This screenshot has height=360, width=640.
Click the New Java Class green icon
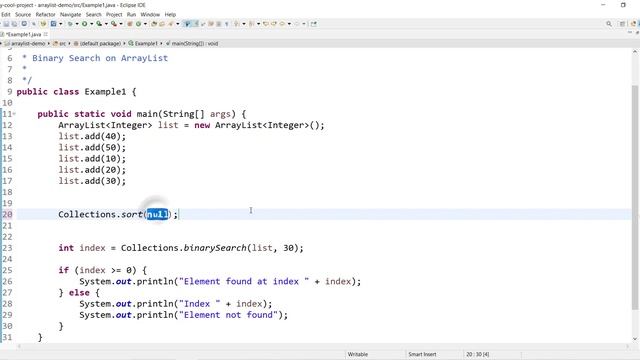tap(138, 24)
